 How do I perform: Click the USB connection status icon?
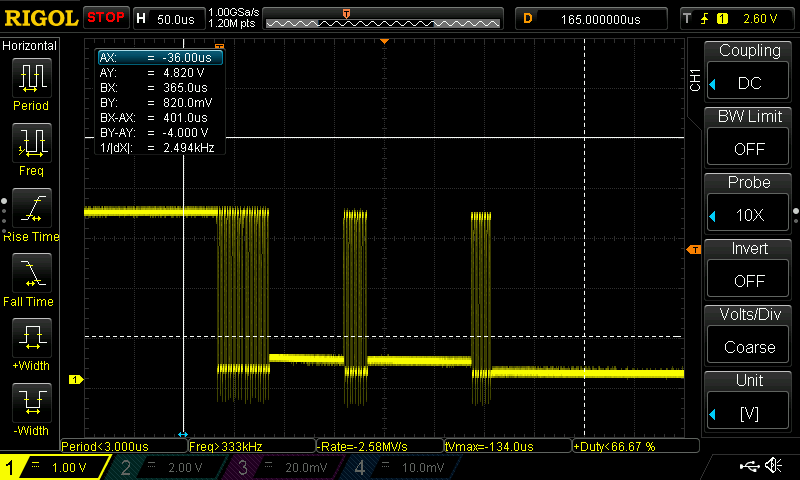pyautogui.click(x=749, y=465)
